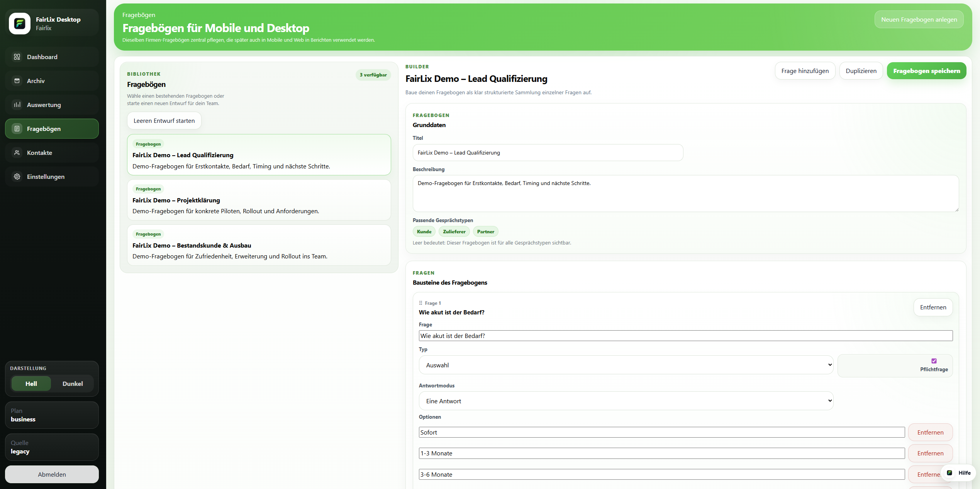Click the Abmelden button

point(52,474)
